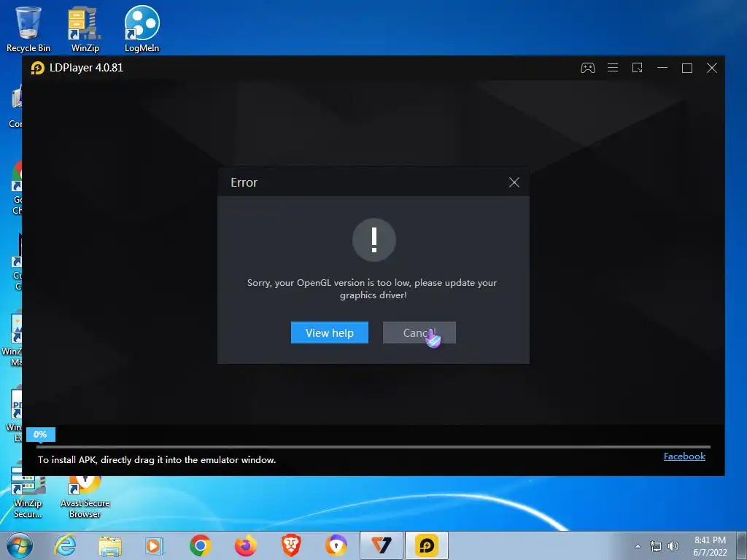
Task: Launch Firefox from taskbar
Action: click(246, 545)
